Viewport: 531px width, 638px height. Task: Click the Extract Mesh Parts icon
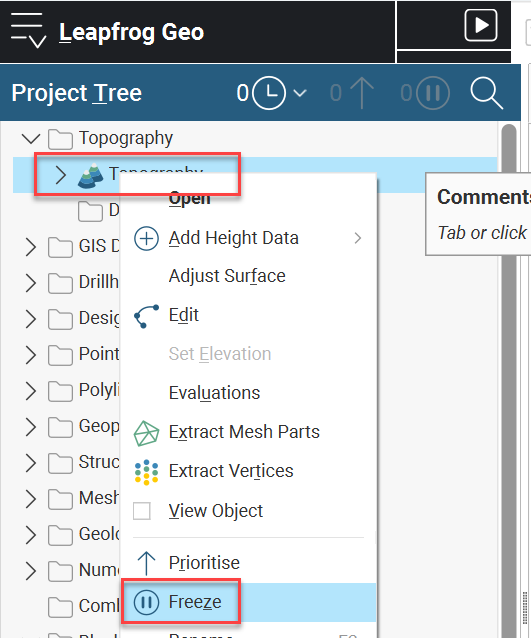pos(146,433)
